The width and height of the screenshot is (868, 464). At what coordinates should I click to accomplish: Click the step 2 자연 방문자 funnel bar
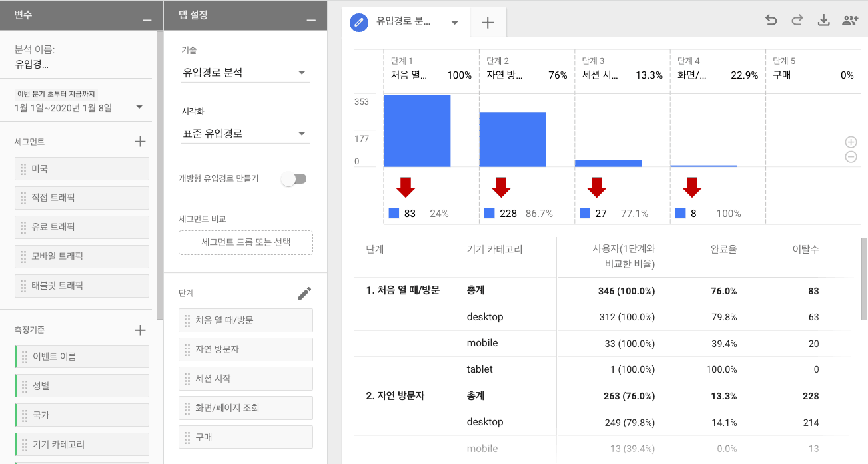click(x=512, y=139)
